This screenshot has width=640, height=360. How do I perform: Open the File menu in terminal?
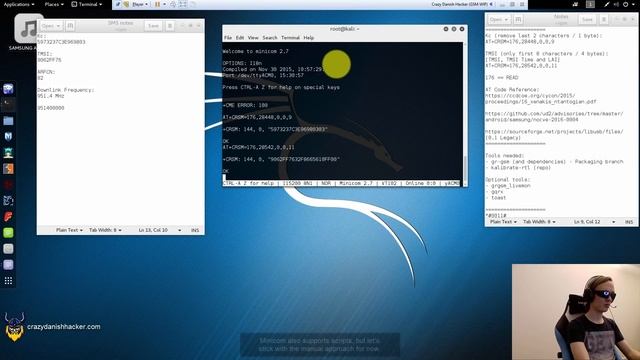tap(228, 38)
